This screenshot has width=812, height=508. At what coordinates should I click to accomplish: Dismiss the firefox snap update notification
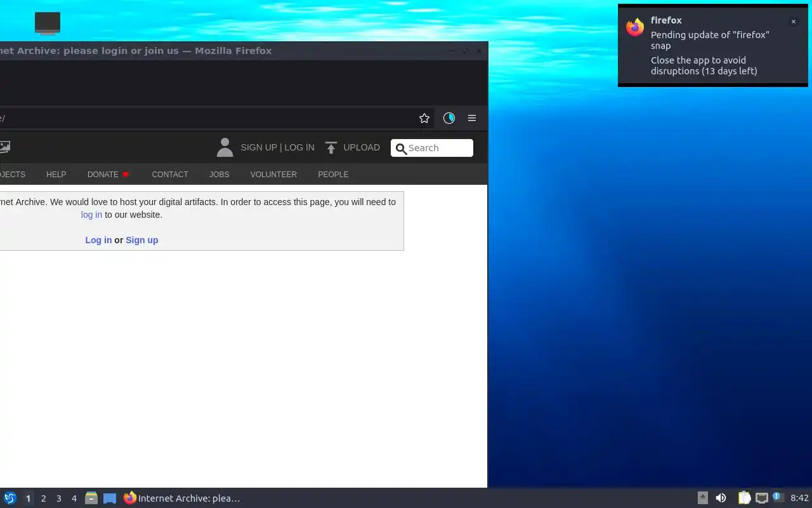pyautogui.click(x=793, y=22)
